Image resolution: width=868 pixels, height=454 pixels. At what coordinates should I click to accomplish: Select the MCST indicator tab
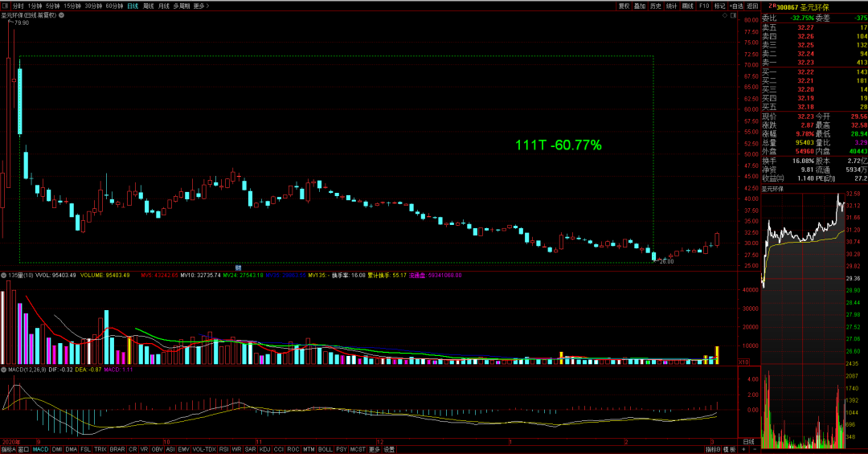tap(358, 449)
